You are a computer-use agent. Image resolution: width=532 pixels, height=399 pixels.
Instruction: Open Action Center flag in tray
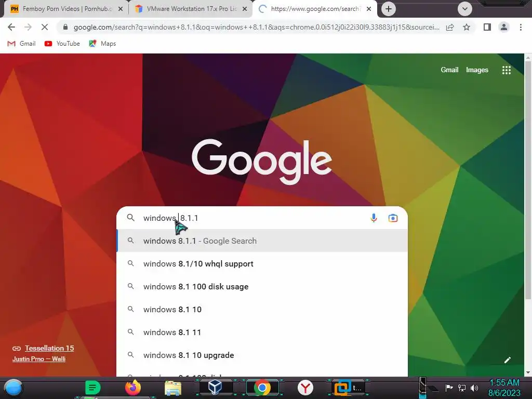(x=449, y=388)
